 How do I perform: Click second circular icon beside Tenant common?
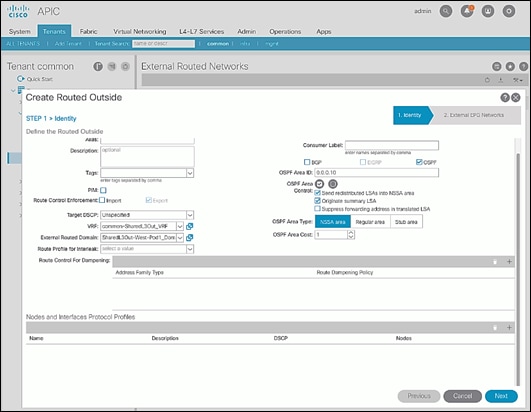tap(112, 66)
